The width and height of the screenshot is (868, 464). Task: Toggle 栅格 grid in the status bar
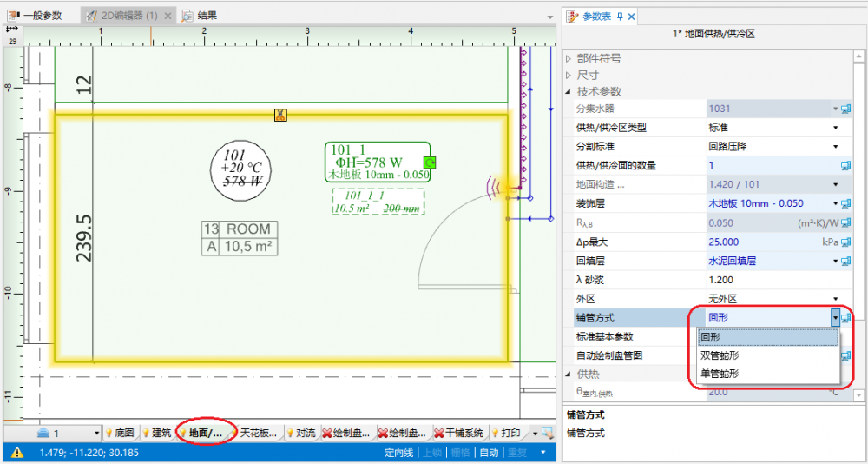coord(460,453)
